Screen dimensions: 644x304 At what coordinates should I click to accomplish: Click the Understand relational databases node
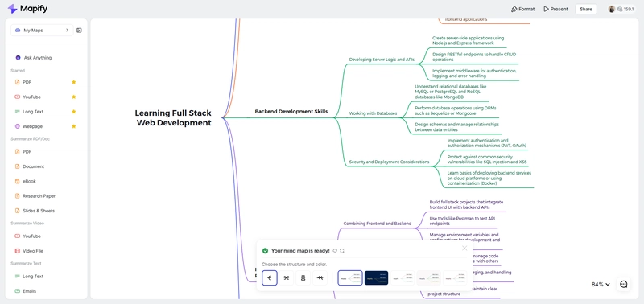click(x=451, y=92)
